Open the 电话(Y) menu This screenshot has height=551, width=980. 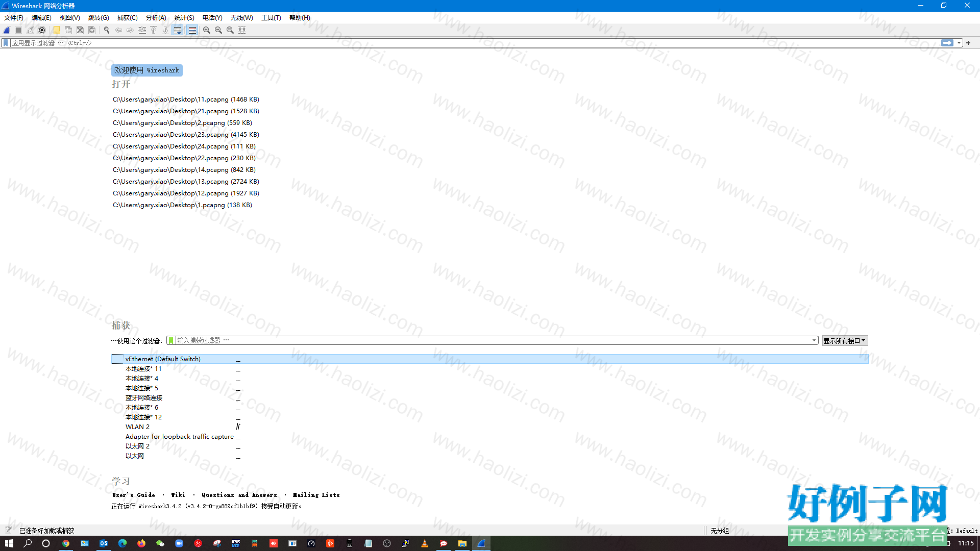212,18
